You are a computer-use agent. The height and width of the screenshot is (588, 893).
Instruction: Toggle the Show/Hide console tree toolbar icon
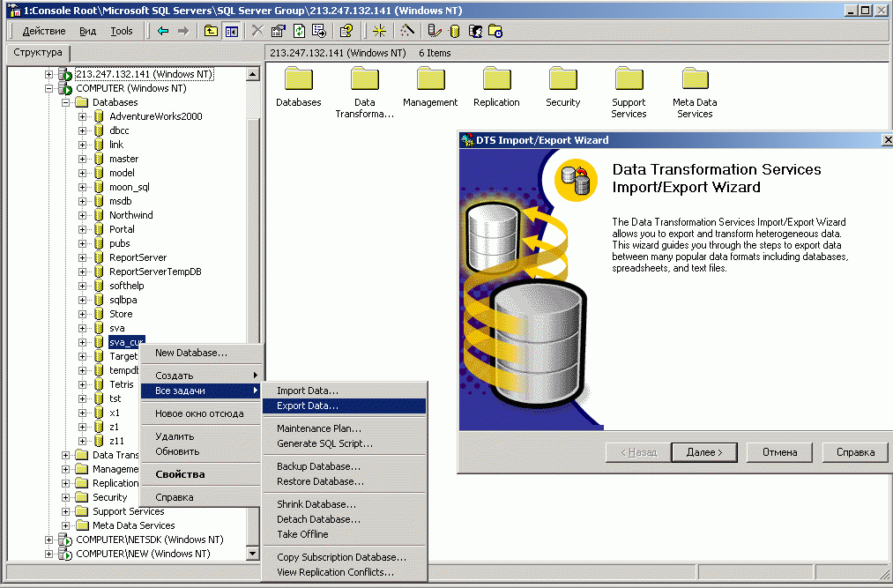tap(231, 32)
